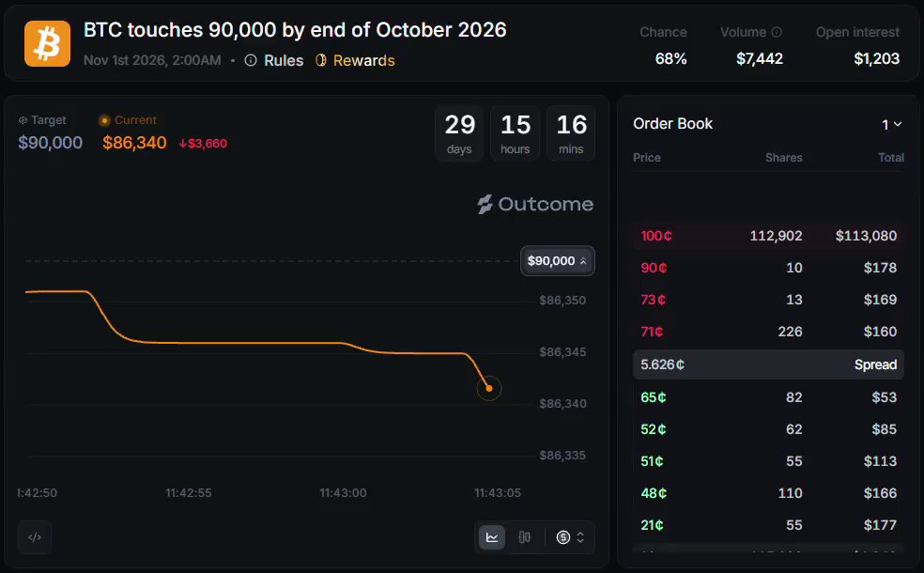Expand the $90,000 target price tag
Image resolution: width=924 pixels, height=573 pixels.
(x=558, y=260)
